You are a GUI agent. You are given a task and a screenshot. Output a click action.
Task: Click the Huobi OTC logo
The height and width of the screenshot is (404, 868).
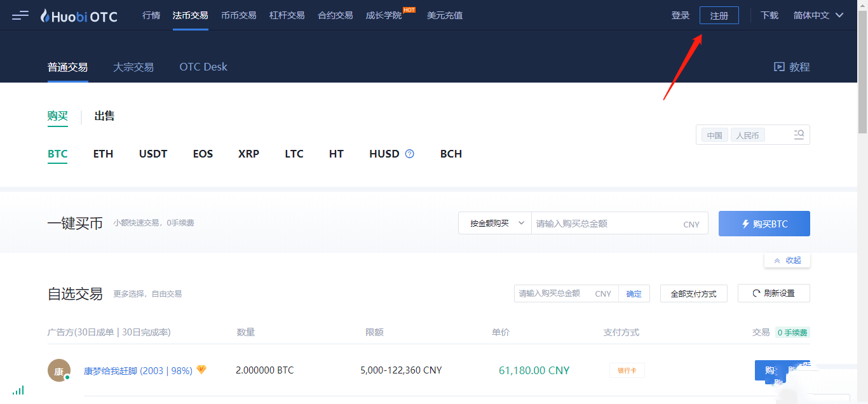(x=79, y=16)
